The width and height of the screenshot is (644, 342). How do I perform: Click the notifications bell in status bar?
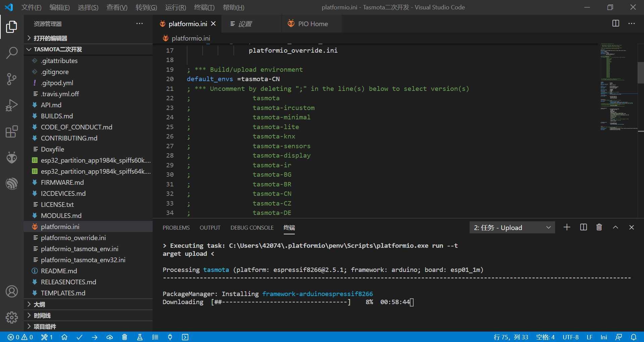tap(634, 337)
